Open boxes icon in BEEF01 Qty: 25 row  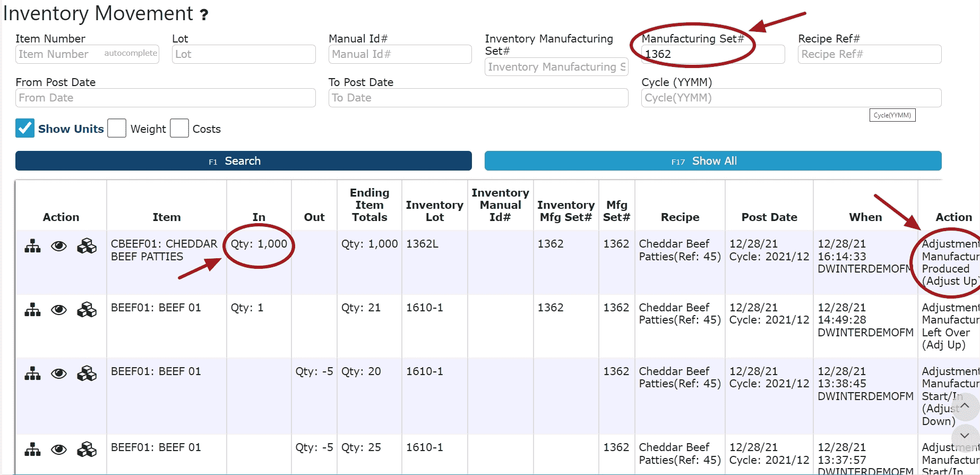tap(87, 449)
